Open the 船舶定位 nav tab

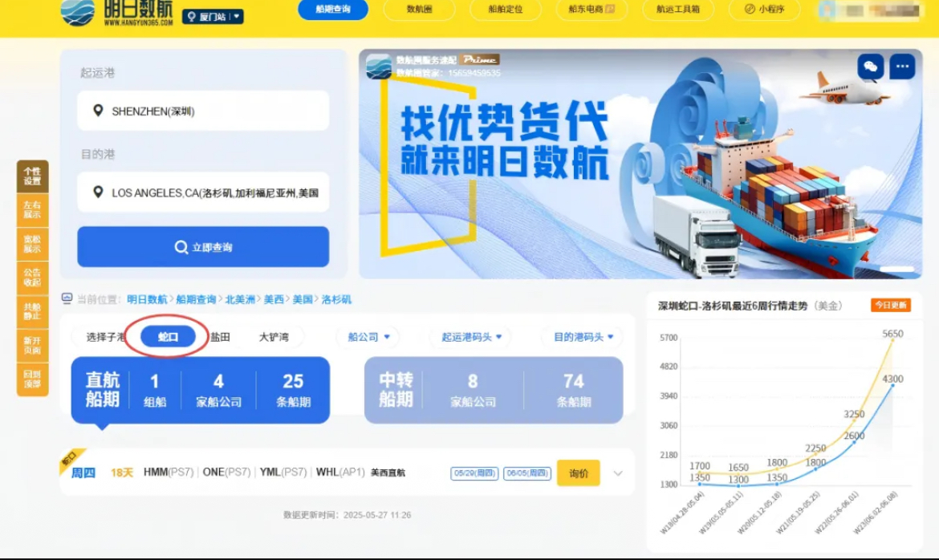[506, 9]
